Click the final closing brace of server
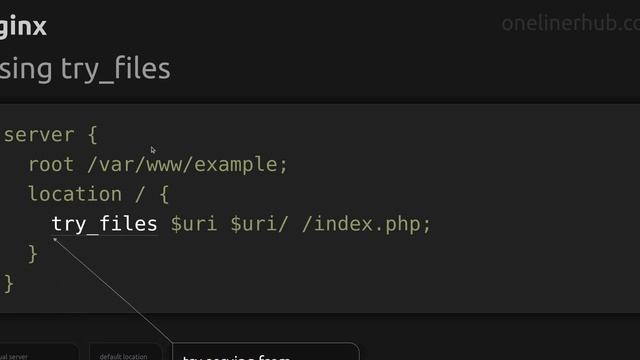The image size is (640, 360). 9,284
